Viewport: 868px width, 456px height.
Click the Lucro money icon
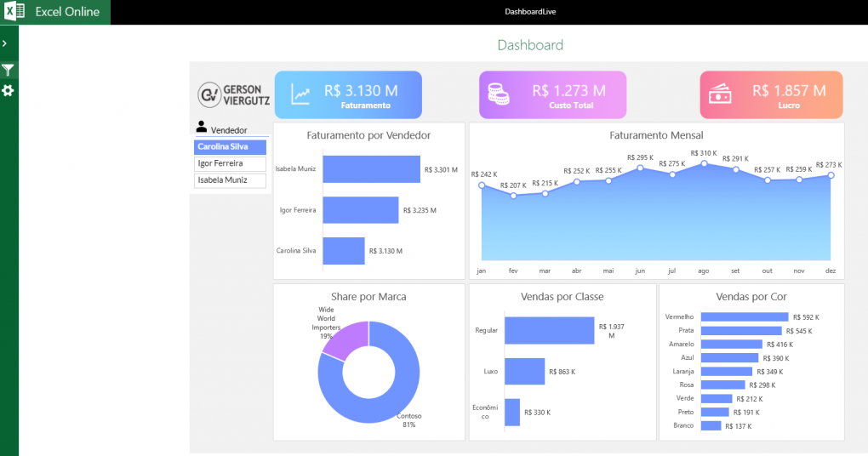tap(720, 94)
